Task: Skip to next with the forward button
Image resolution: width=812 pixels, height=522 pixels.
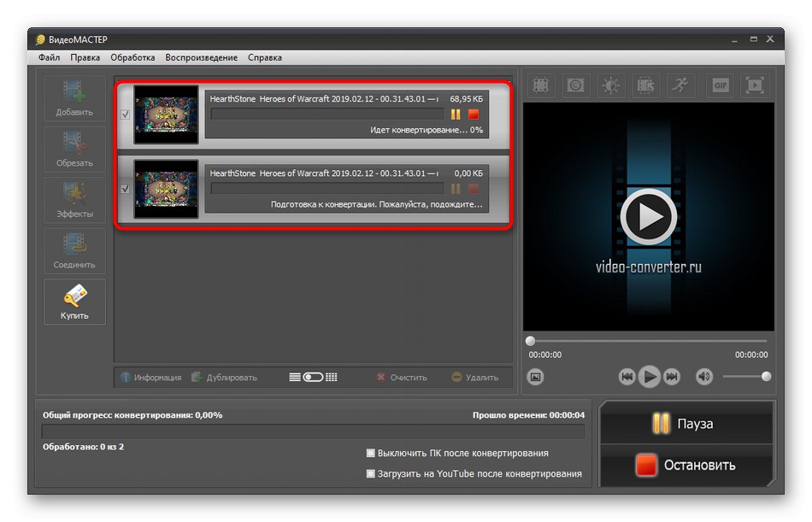Action: (672, 377)
